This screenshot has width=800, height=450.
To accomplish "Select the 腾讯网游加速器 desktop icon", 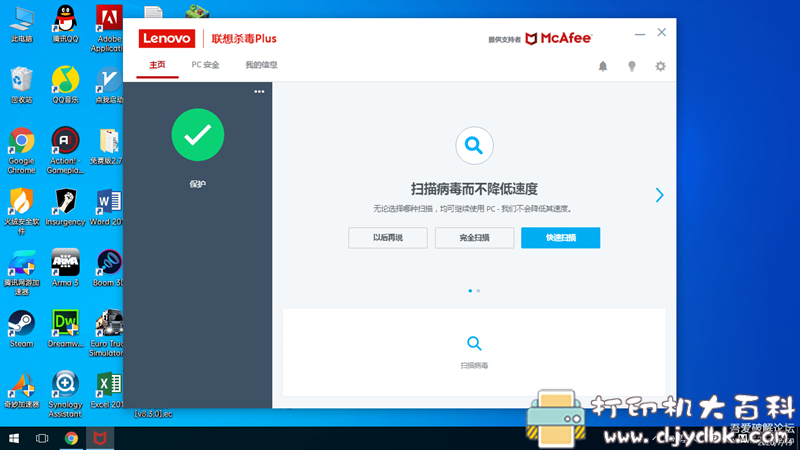I will tap(21, 272).
